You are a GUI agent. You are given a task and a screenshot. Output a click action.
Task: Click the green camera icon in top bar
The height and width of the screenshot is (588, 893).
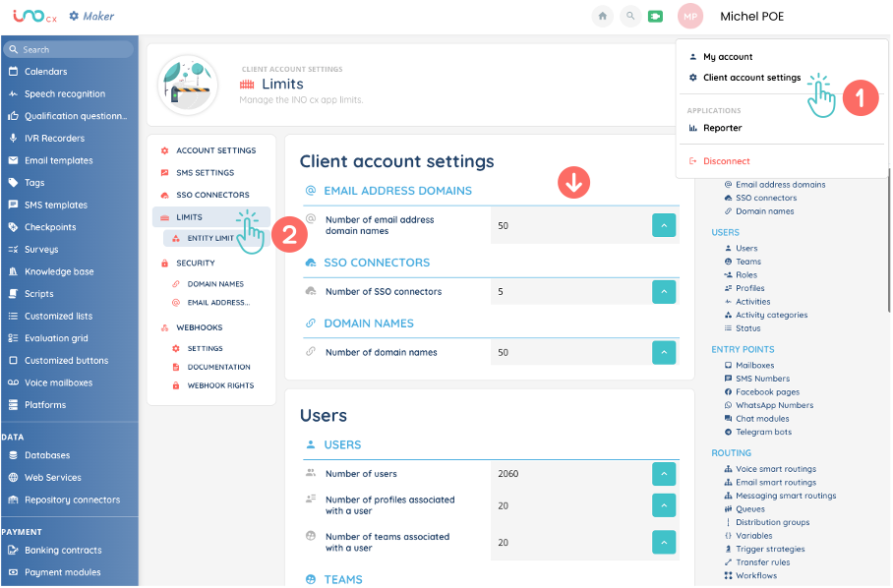tap(655, 17)
